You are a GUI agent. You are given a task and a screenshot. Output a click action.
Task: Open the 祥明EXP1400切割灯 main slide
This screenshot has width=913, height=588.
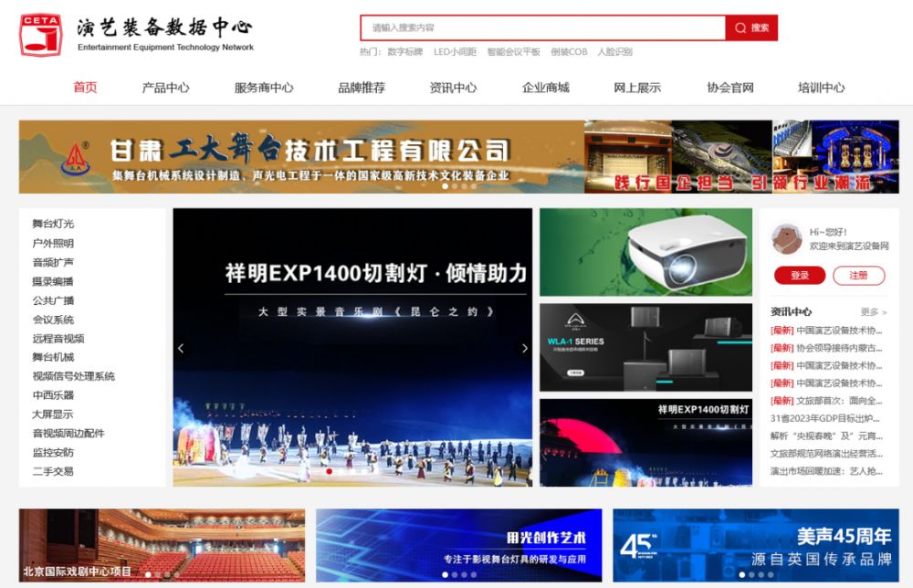tap(352, 348)
